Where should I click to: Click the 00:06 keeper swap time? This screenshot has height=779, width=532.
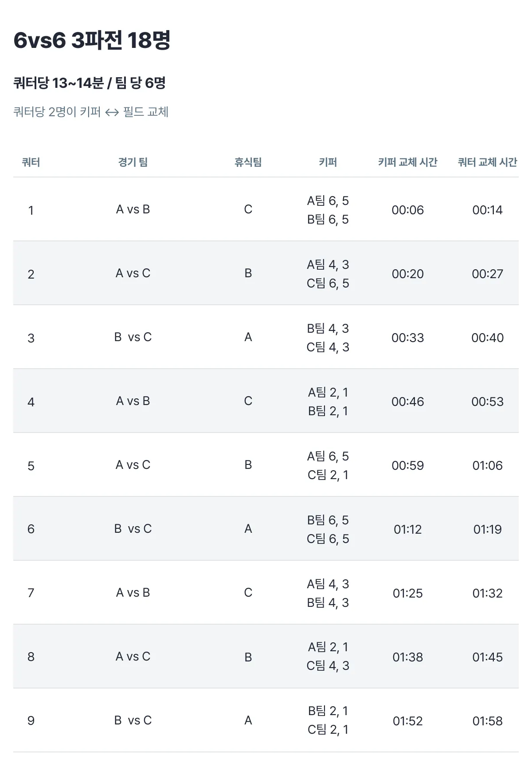[x=408, y=210]
